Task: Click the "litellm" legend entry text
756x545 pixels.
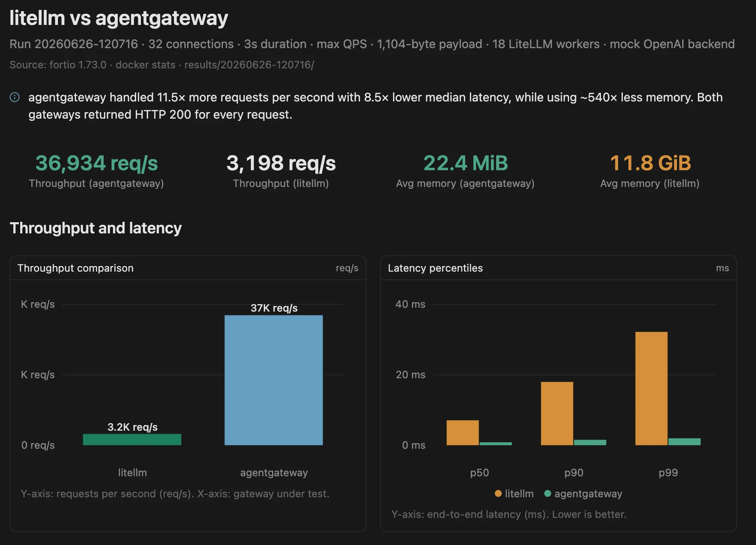Action: 519,494
